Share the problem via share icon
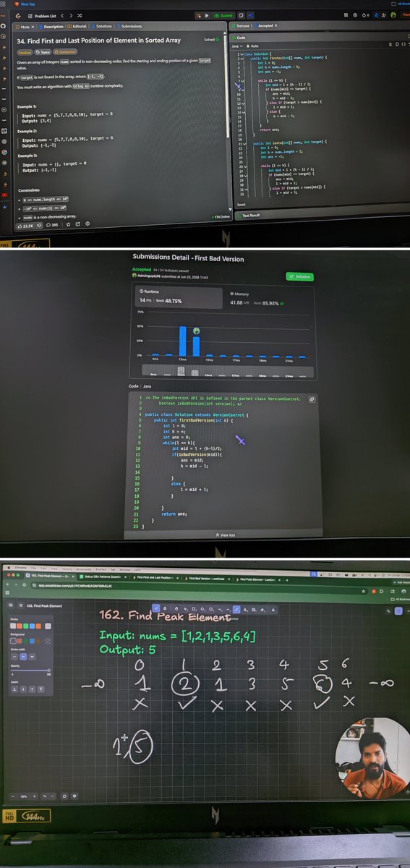Screen dimensions: 410x868 coord(78,224)
